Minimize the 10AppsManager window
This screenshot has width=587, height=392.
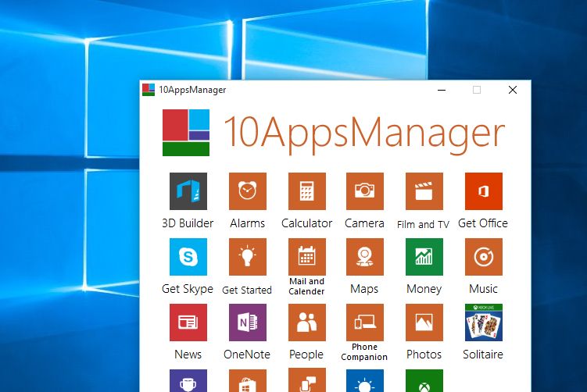[442, 90]
